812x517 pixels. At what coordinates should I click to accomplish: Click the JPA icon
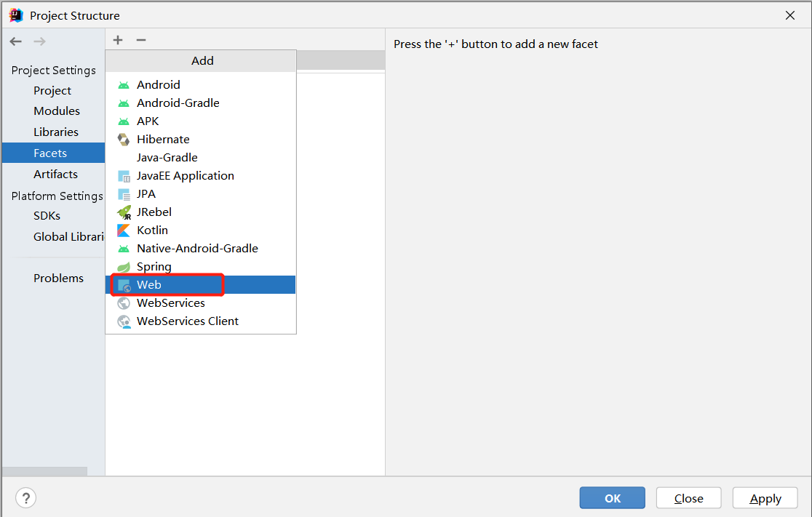[124, 194]
